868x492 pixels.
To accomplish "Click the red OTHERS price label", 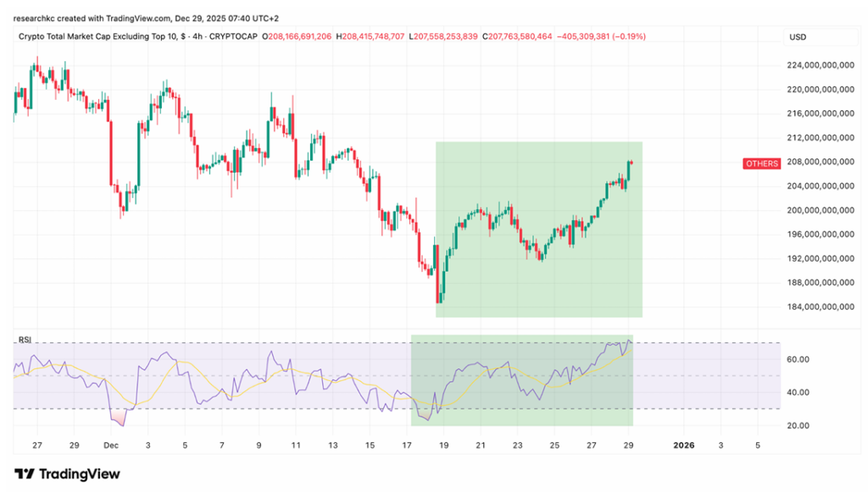I will pos(760,163).
